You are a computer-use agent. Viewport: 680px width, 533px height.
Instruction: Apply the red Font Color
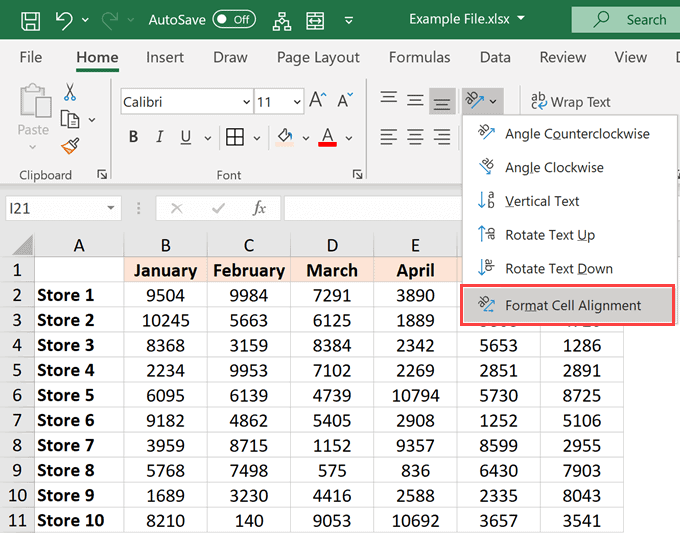[327, 137]
